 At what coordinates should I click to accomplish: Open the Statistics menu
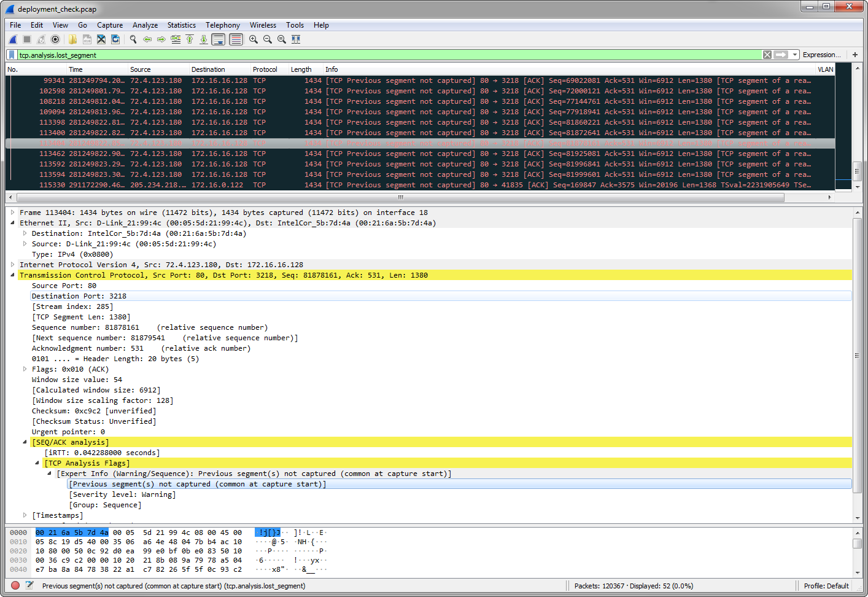[x=181, y=25]
